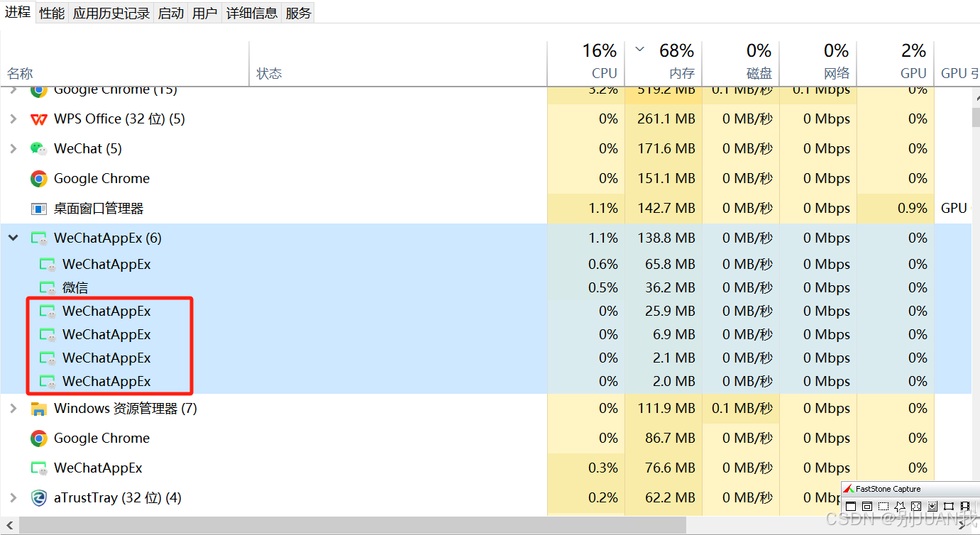This screenshot has height=535, width=980.
Task: Click the WeChatAppEx icon in the 65.8 MB row
Action: [x=48, y=265]
